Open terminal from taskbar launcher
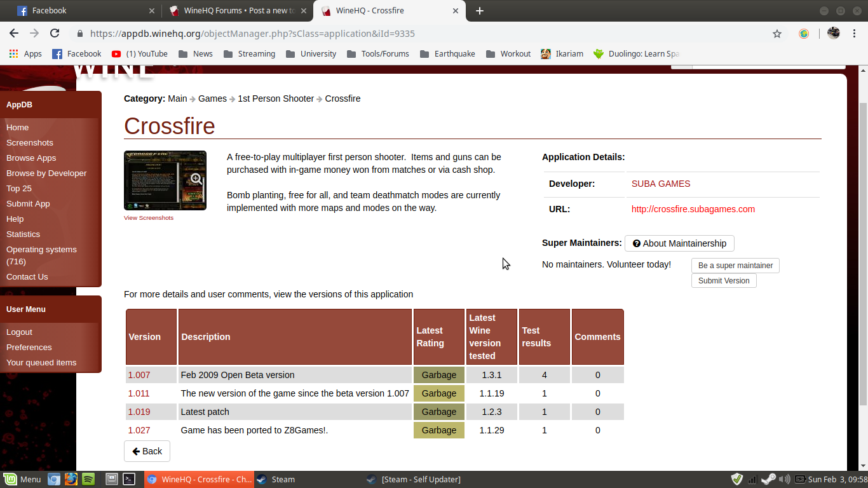 [129, 480]
